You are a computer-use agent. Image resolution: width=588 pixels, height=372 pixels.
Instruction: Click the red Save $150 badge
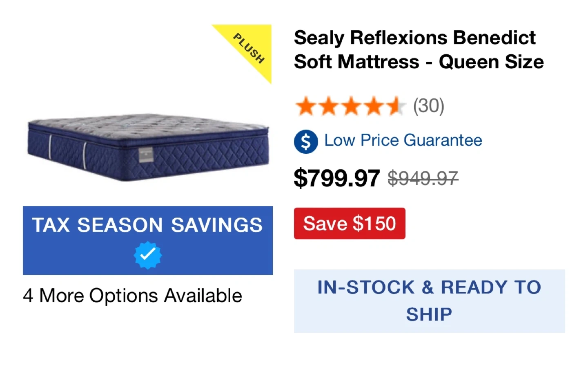(x=350, y=224)
